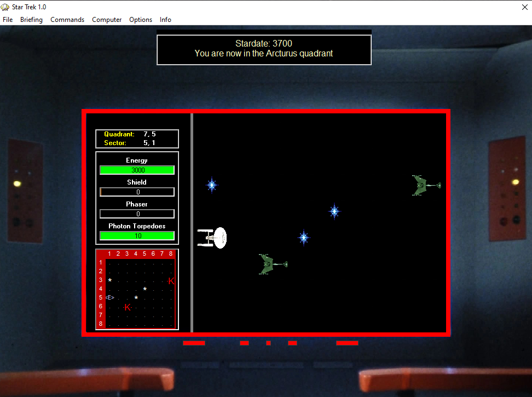Select the star in the center of space
This screenshot has width=532, height=397.
click(304, 237)
